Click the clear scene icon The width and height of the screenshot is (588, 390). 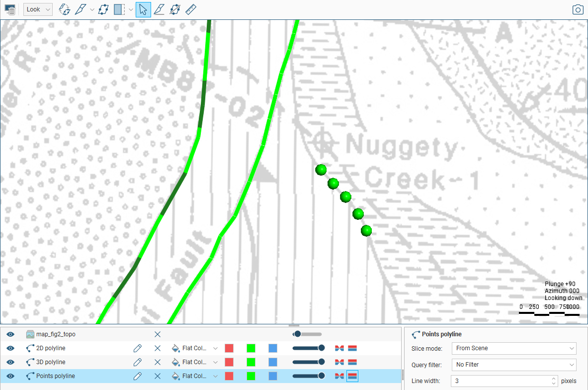pyautogui.click(x=10, y=10)
